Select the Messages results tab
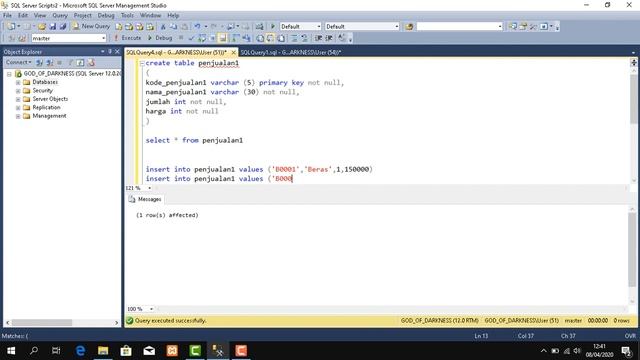 tap(145, 199)
